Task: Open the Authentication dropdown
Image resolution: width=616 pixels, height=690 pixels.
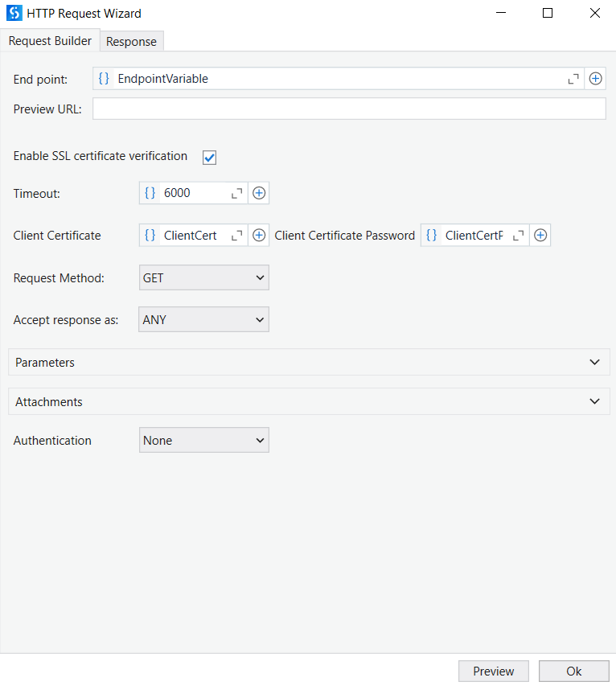Action: click(x=203, y=440)
